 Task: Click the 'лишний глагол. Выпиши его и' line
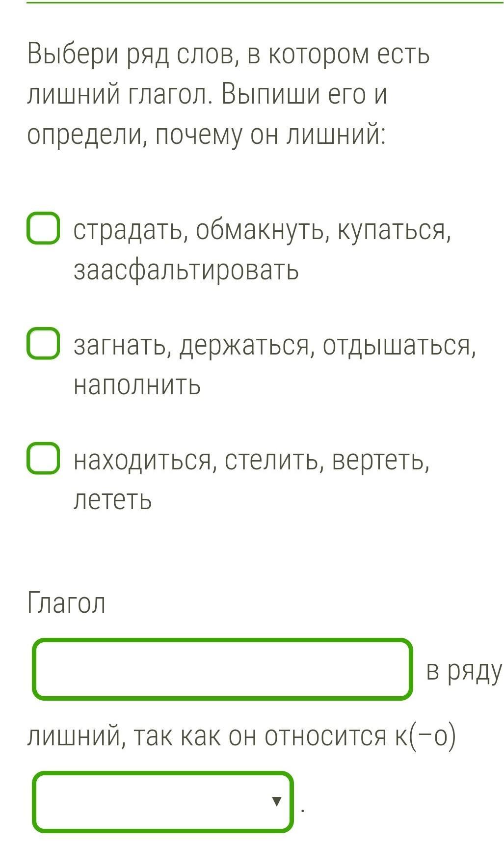[x=207, y=94]
